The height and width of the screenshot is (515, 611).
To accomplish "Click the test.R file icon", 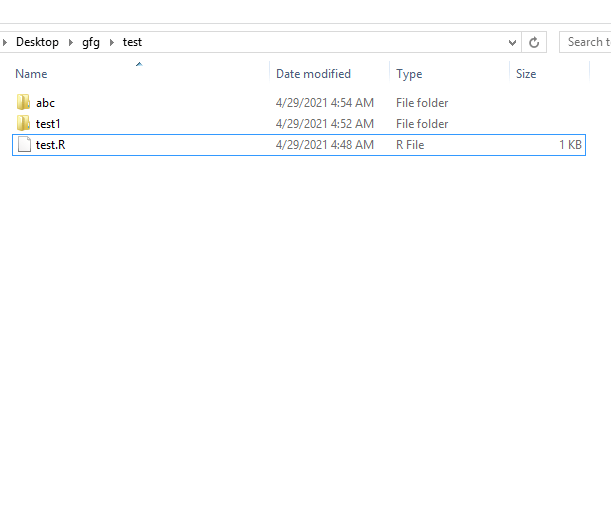I will pos(24,145).
